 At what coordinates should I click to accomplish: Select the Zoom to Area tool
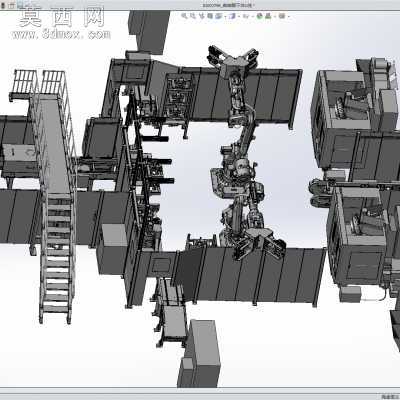(192, 16)
